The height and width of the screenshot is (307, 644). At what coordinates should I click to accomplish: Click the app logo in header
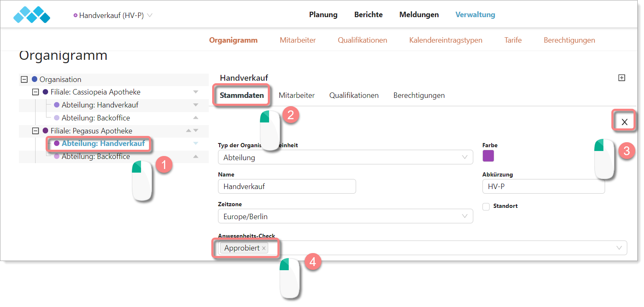tap(32, 15)
